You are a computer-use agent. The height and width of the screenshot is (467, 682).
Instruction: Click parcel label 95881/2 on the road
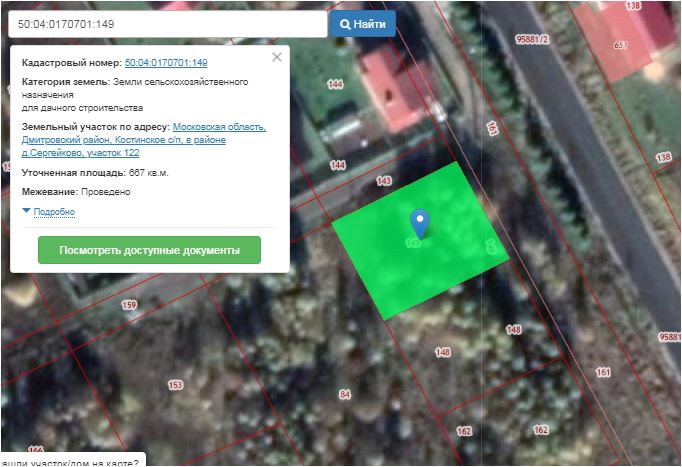(x=533, y=38)
